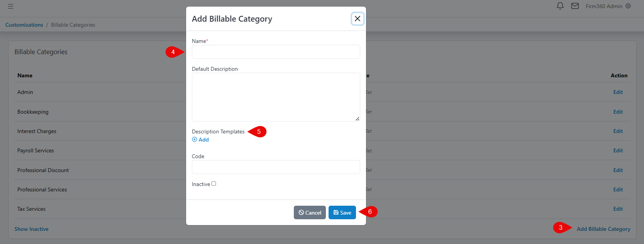644x244 pixels.
Task: Open messages via the envelope icon
Action: click(575, 6)
